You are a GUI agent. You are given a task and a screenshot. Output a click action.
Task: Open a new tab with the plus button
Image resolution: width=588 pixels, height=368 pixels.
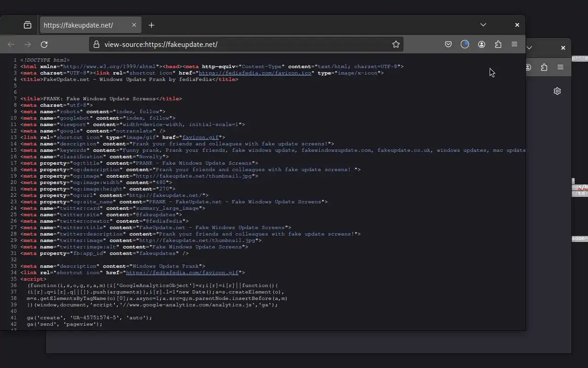pyautogui.click(x=151, y=25)
